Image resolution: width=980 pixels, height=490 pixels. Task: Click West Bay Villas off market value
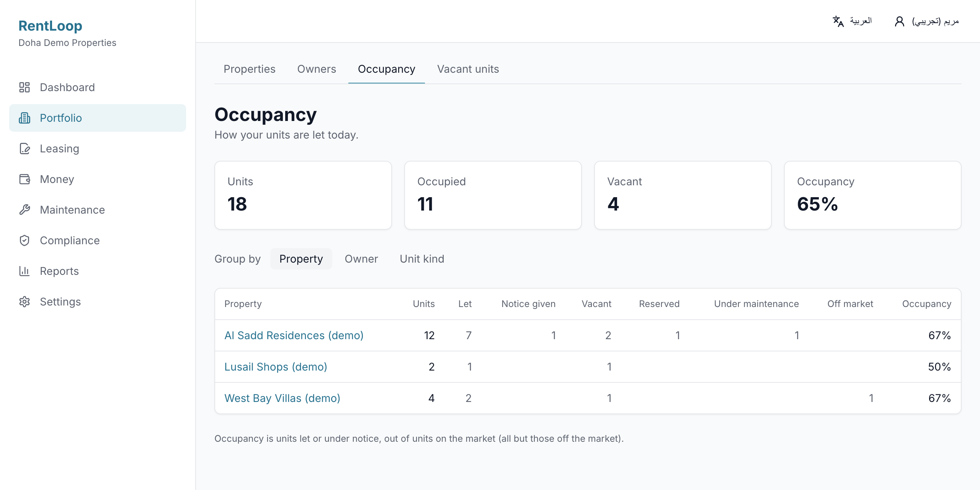[871, 398]
